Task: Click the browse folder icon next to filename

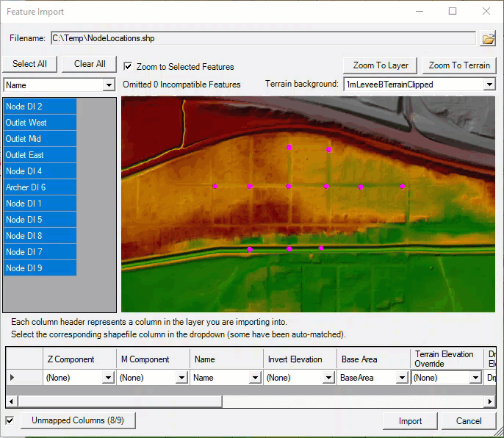Action: (x=488, y=38)
